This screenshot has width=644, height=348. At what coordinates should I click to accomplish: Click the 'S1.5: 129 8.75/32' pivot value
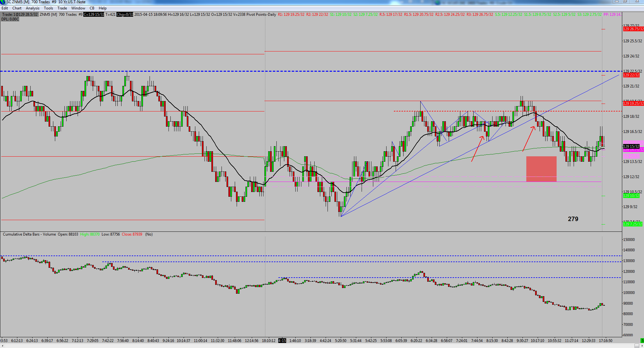[x=538, y=15]
